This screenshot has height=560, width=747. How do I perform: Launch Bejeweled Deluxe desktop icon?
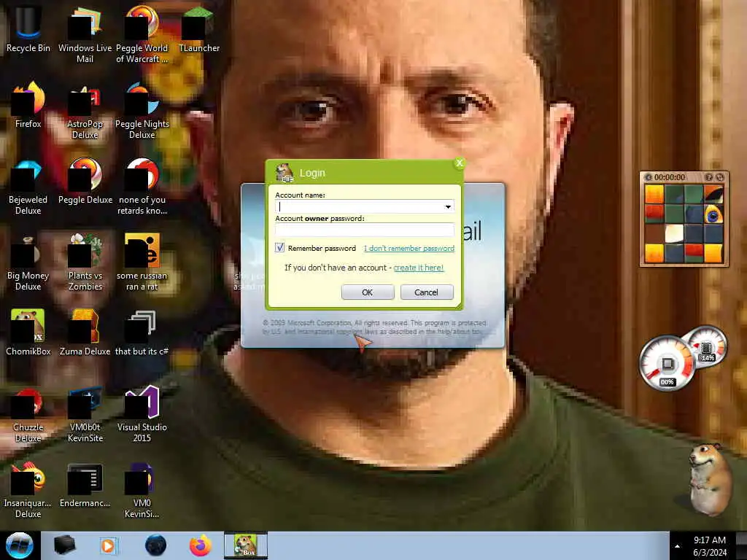(x=28, y=186)
